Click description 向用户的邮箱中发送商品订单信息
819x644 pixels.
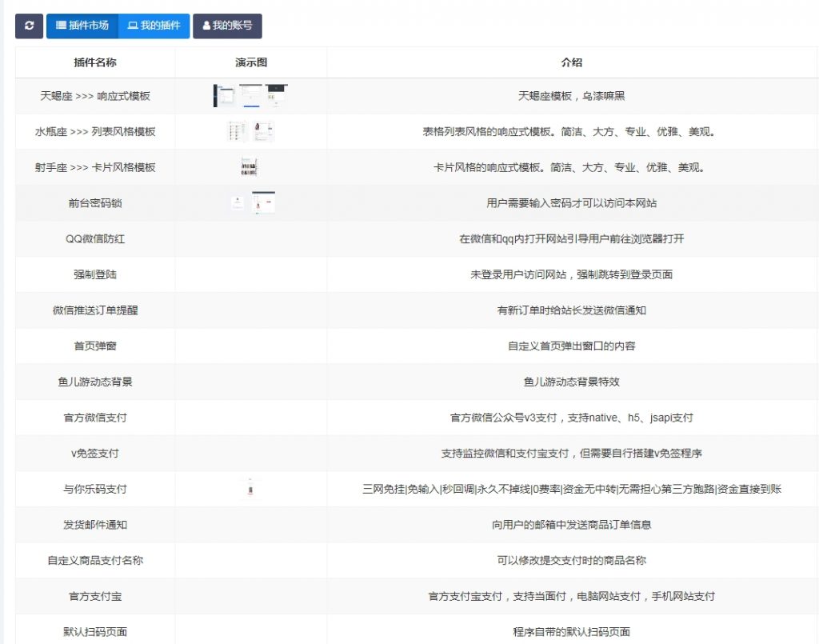click(571, 525)
